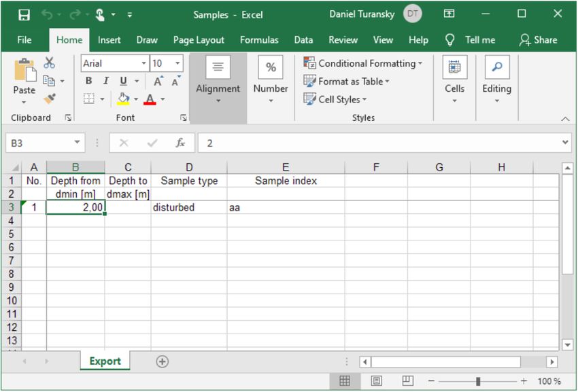578x392 pixels.
Task: Toggle Underline formatting
Action: [122, 82]
